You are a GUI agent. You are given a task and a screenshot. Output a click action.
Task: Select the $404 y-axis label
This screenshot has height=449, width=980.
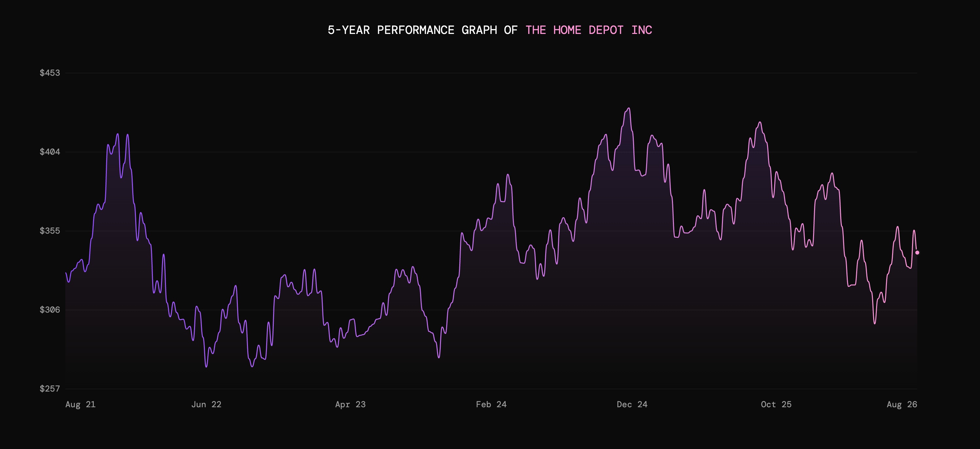50,151
